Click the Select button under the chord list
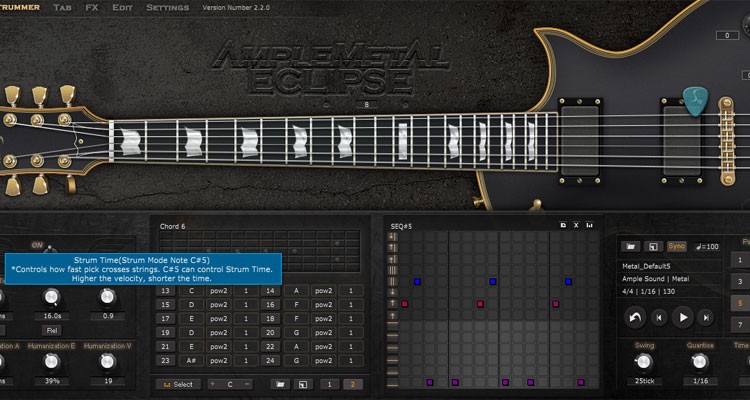750x400 pixels. pyautogui.click(x=179, y=384)
